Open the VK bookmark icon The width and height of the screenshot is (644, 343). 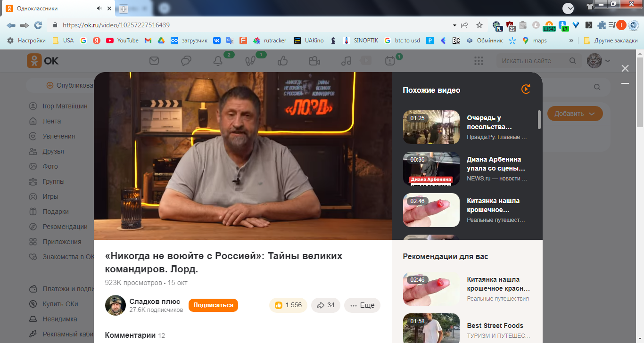point(217,41)
